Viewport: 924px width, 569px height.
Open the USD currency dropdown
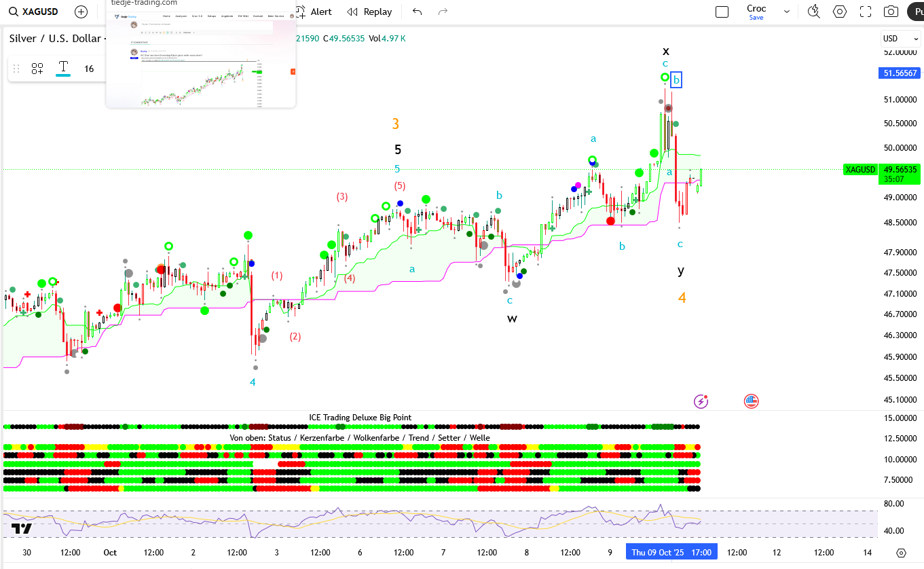coord(900,39)
